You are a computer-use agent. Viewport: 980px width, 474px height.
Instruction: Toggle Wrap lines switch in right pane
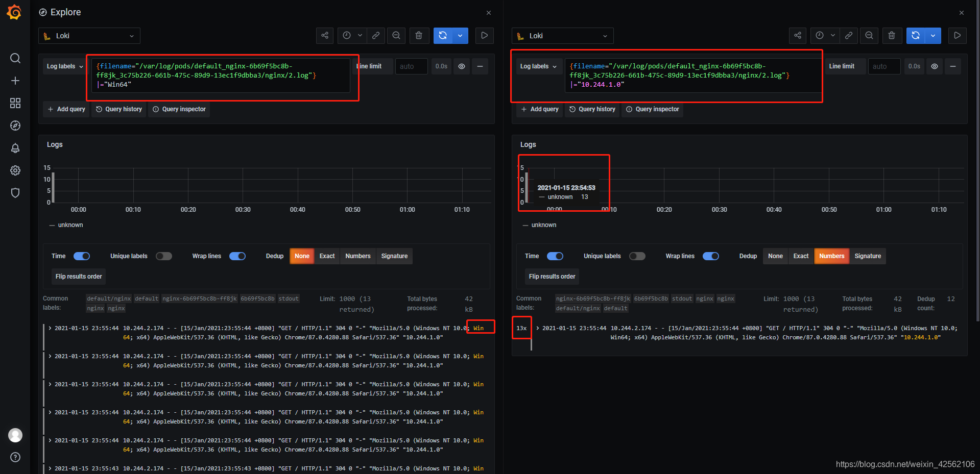click(711, 256)
